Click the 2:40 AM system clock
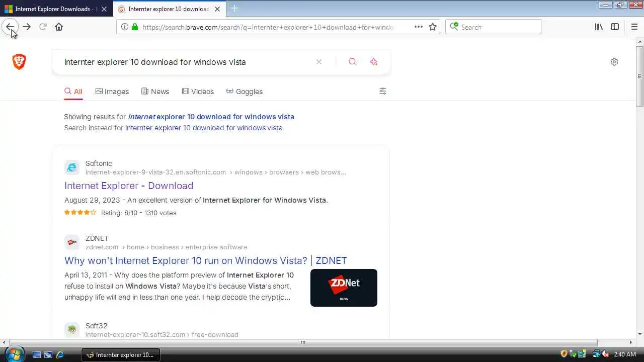 tap(625, 354)
